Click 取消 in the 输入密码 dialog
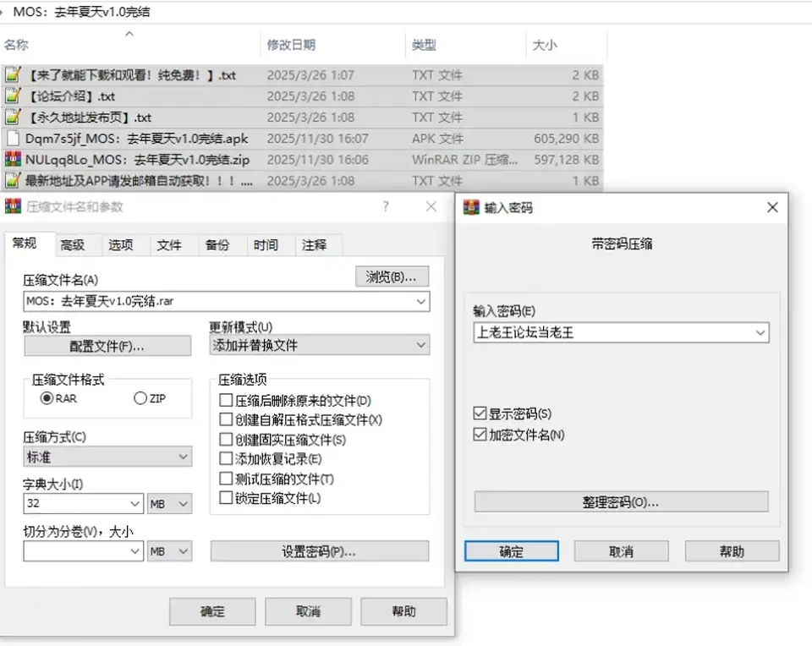This screenshot has height=646, width=812. tap(621, 551)
